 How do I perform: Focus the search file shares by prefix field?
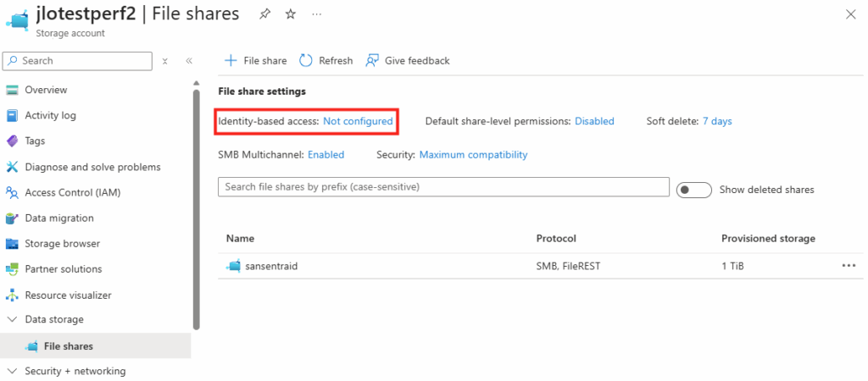[443, 186]
